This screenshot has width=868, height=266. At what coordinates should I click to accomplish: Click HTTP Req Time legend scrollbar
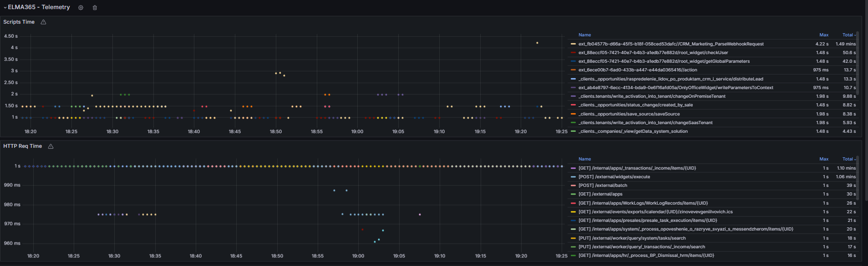858,177
